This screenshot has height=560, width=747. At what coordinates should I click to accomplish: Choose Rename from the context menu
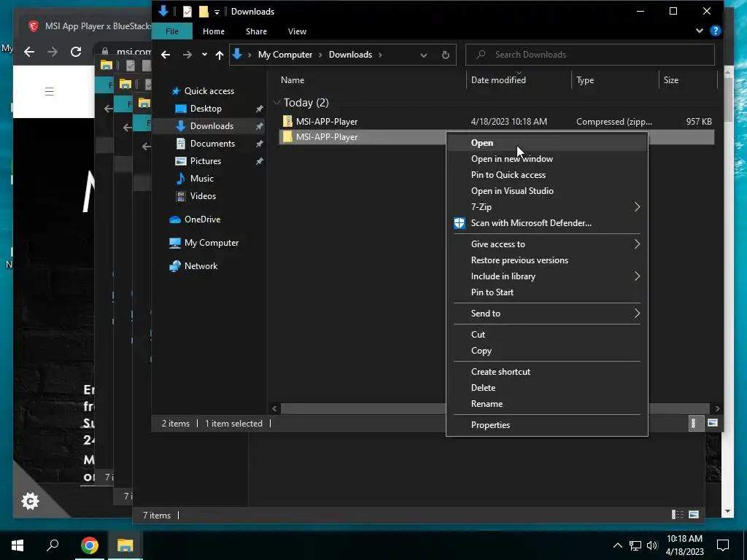(547, 404)
